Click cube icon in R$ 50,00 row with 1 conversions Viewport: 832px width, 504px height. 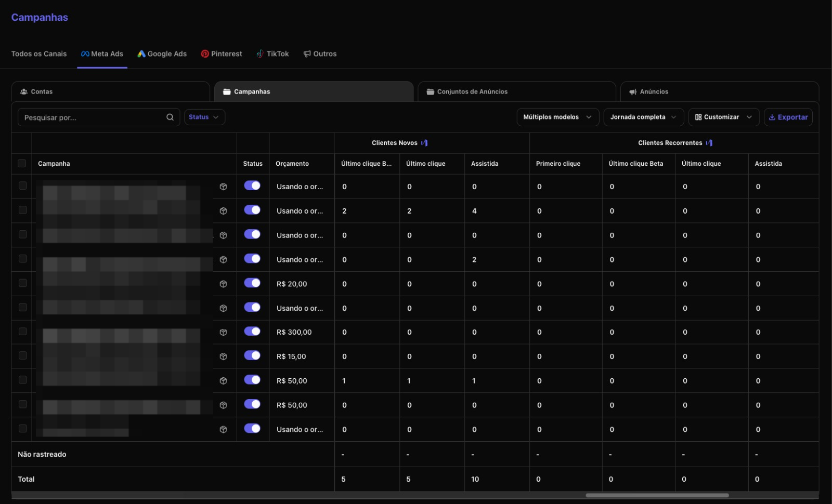click(x=223, y=381)
